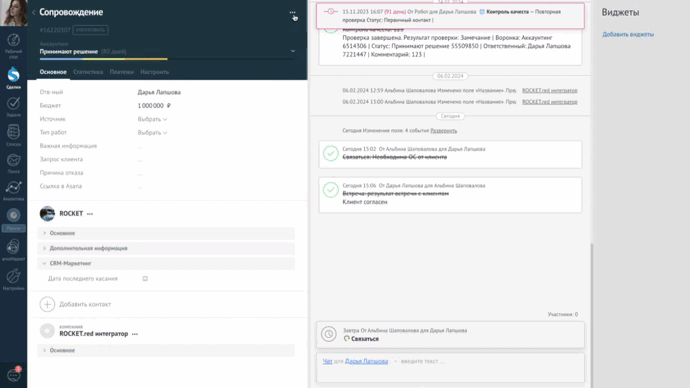This screenshot has width=690, height=388.
Task: Collapse the CRM-Маркетинг section
Action: [x=166, y=263]
